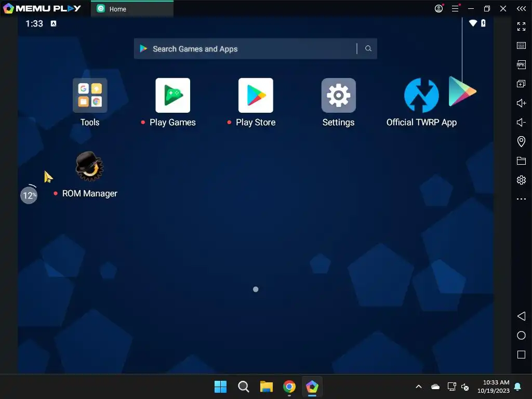This screenshot has height=399, width=532.
Task: Open Windows taskbar search
Action: [x=243, y=387]
